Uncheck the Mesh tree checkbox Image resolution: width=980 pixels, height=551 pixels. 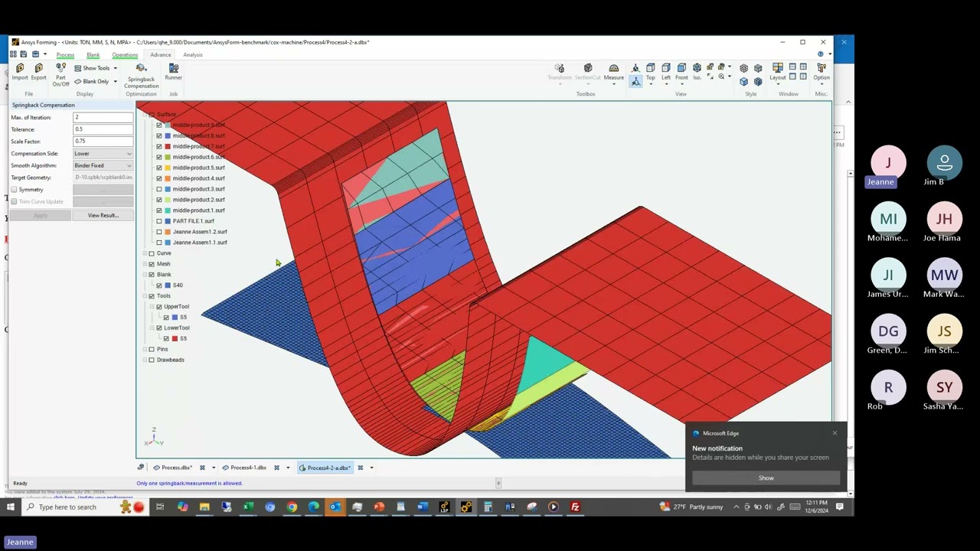pos(152,264)
